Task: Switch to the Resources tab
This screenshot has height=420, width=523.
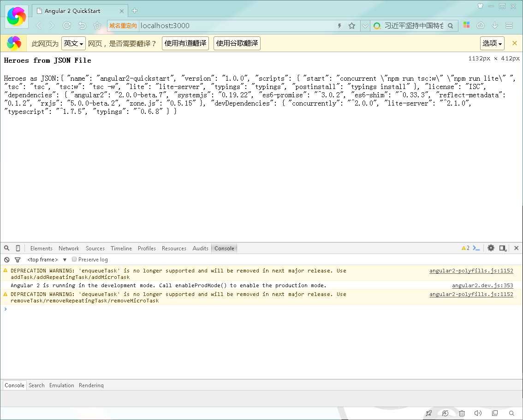Action: (174, 248)
